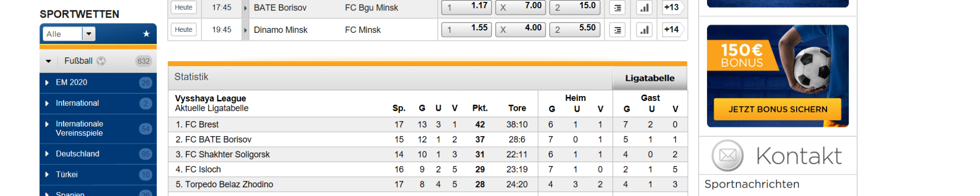Image resolution: width=980 pixels, height=196 pixels.
Task: Collapse the Fußball category
Action: (x=49, y=61)
